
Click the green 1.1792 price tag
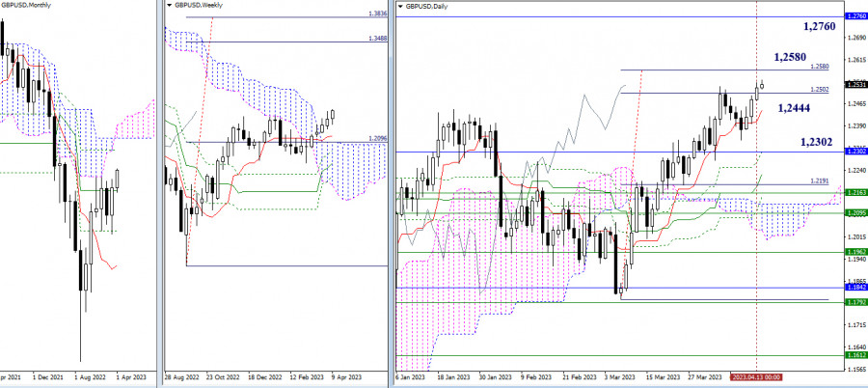(x=856, y=302)
